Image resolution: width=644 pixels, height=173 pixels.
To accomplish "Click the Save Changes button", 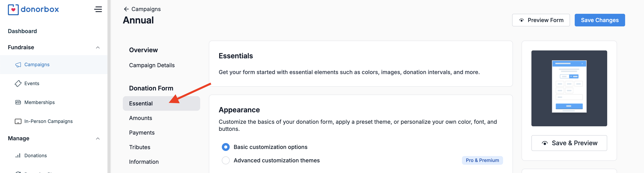I will pyautogui.click(x=600, y=20).
